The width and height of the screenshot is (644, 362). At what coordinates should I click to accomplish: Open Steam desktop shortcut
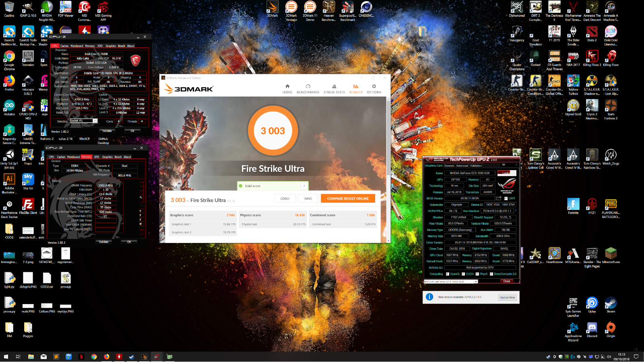click(611, 305)
